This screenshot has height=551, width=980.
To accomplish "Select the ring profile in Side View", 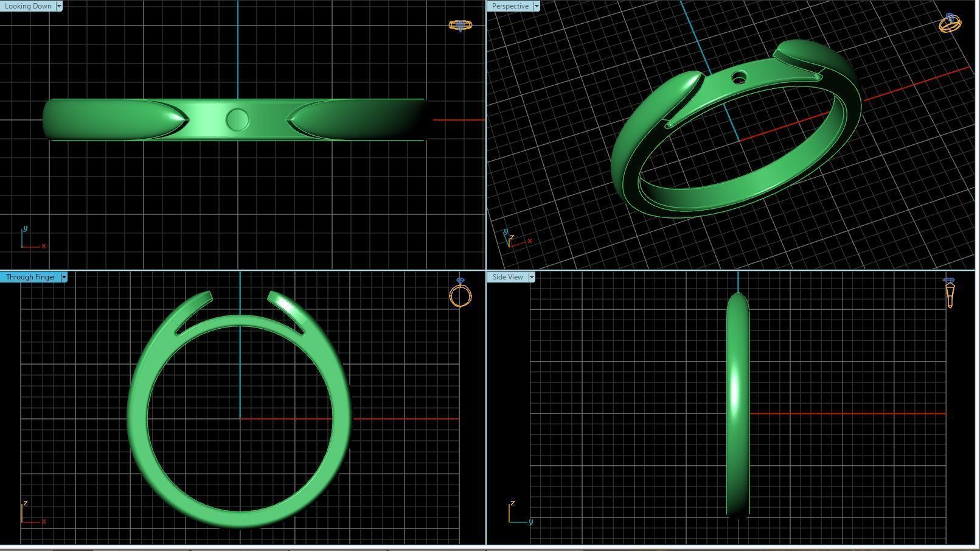I will 738,405.
